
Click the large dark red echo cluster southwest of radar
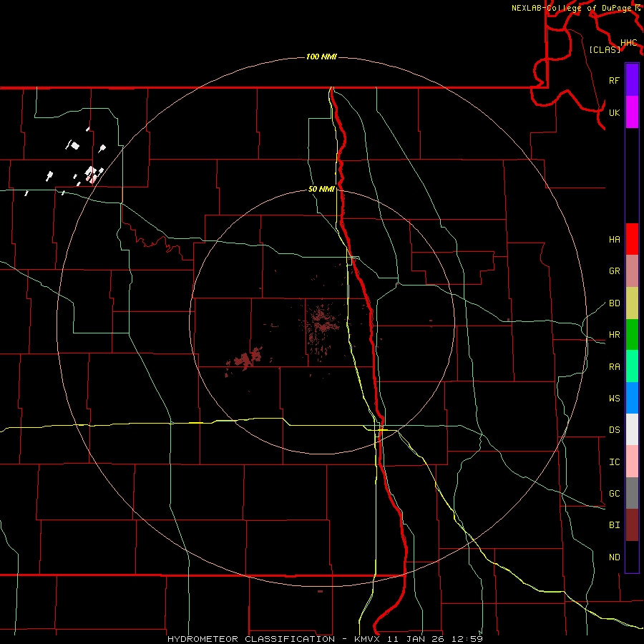tap(245, 359)
